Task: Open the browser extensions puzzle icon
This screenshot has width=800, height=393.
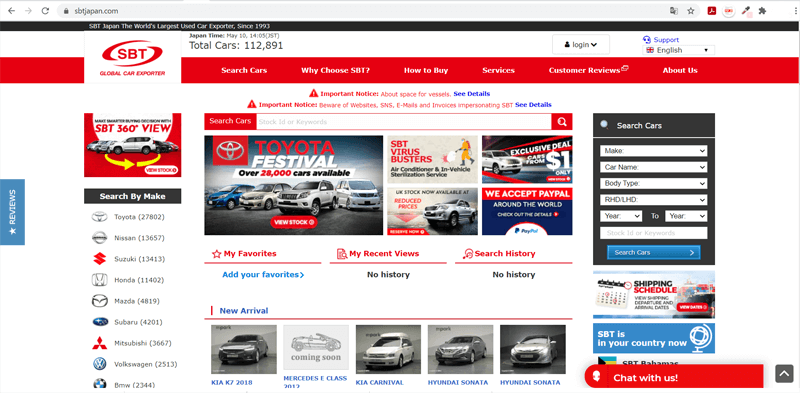Action: tap(762, 11)
